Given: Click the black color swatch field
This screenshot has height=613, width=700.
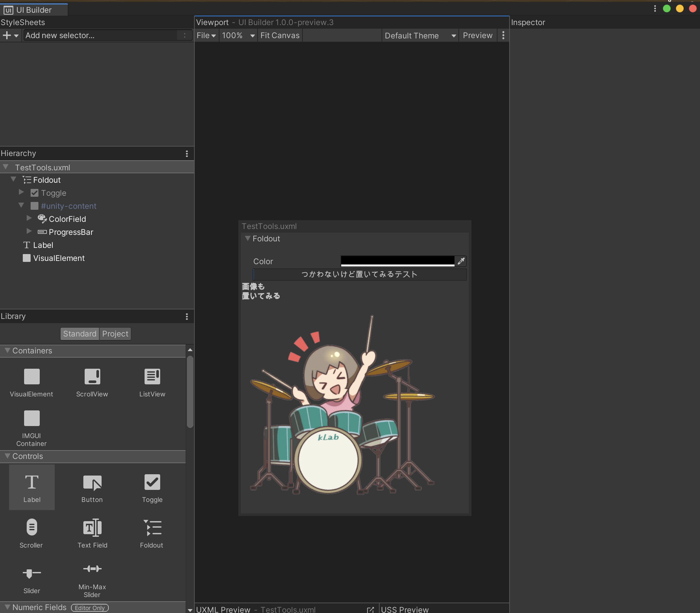Looking at the screenshot, I should coord(398,261).
